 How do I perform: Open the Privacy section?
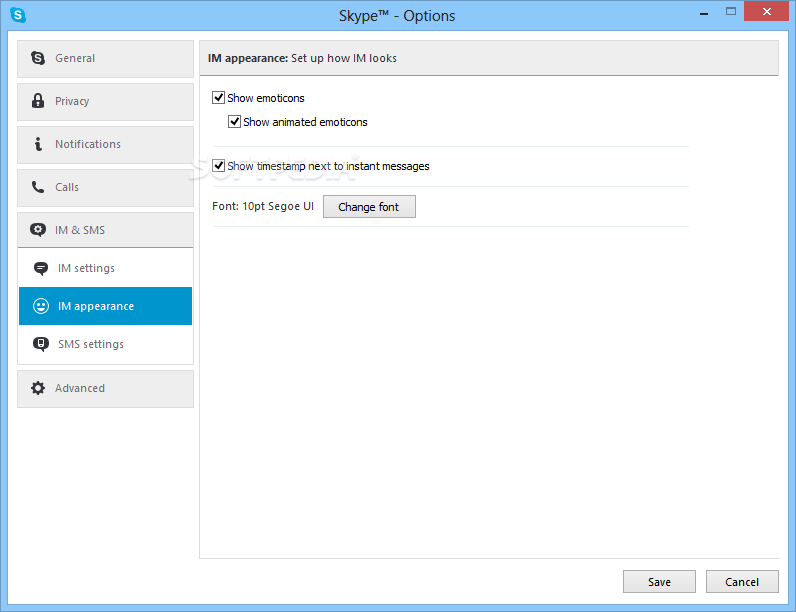click(106, 102)
